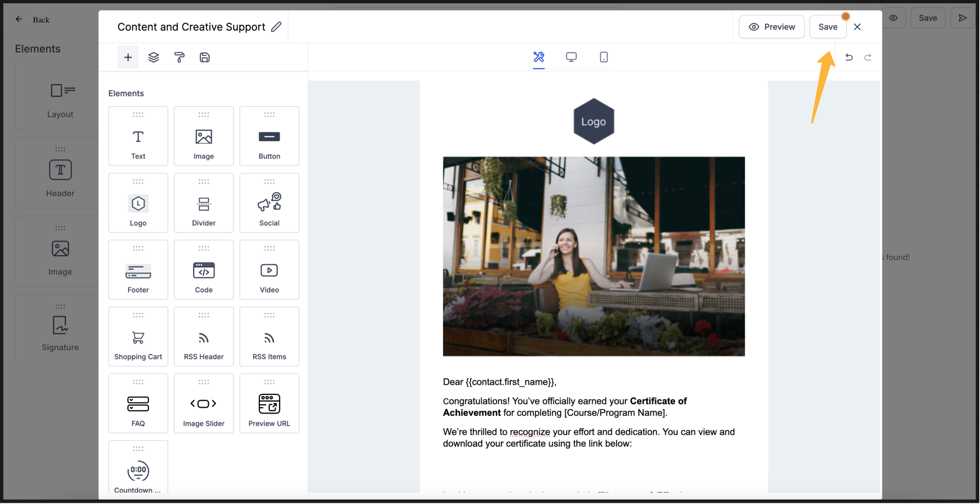The image size is (980, 504).
Task: Switch to mobile preview mode
Action: point(603,57)
